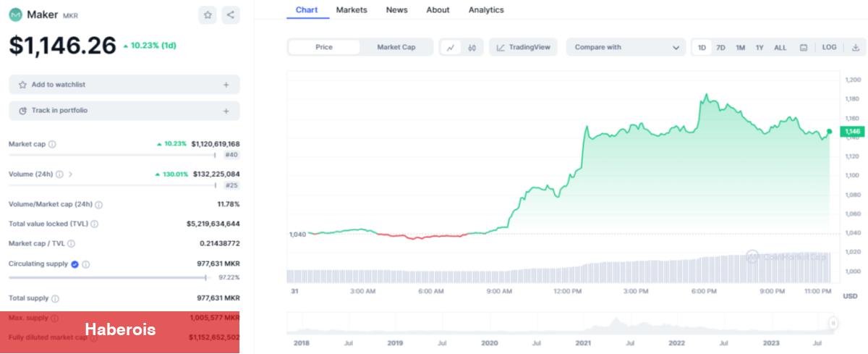Viewport: 868px width, 354px height.
Task: Click the Maker MKR logo icon
Action: (x=16, y=14)
